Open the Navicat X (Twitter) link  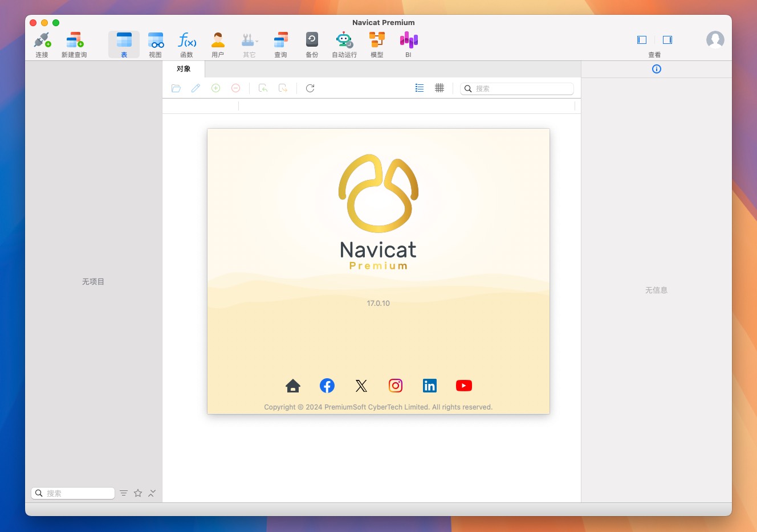361,386
